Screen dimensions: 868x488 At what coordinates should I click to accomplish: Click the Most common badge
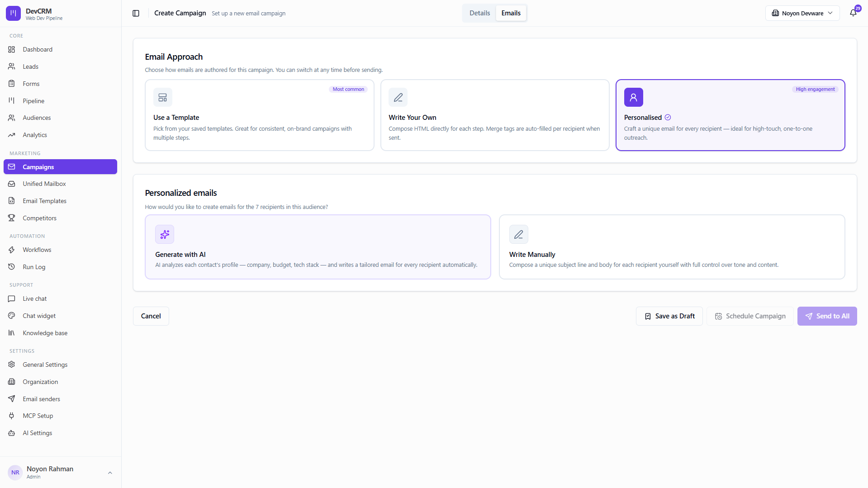(348, 89)
